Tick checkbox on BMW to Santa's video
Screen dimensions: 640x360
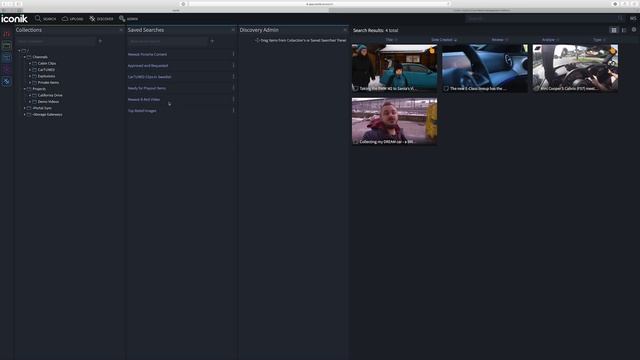356,89
